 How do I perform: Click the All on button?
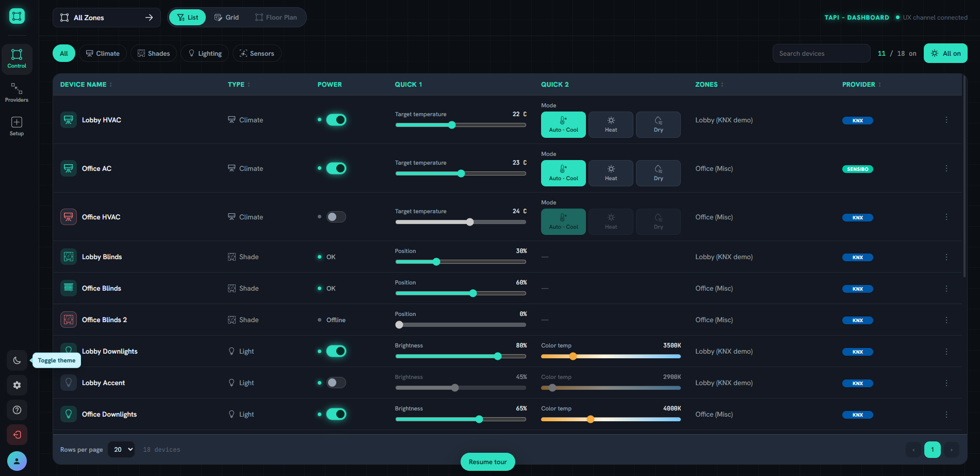(945, 53)
